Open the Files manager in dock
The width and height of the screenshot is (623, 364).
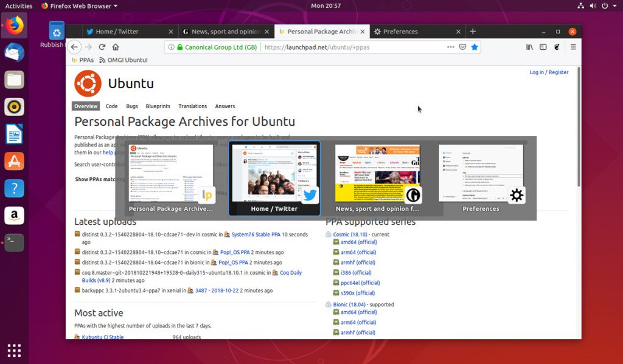tap(15, 80)
